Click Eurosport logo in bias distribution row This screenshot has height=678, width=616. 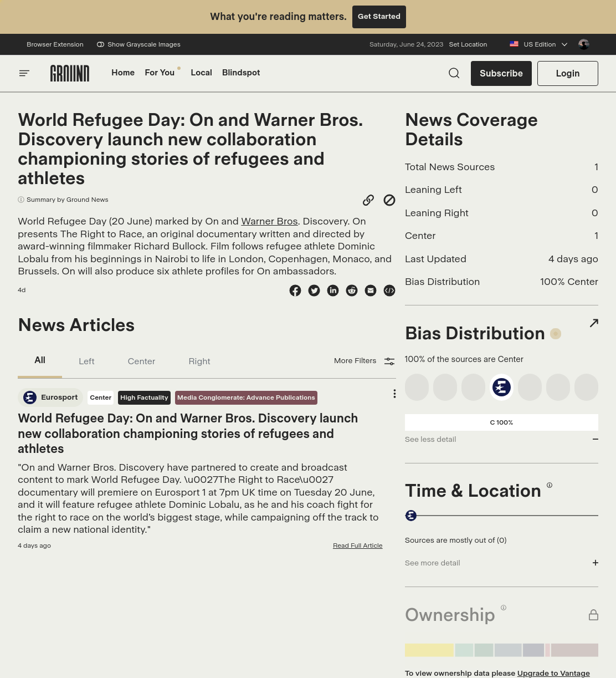point(501,387)
